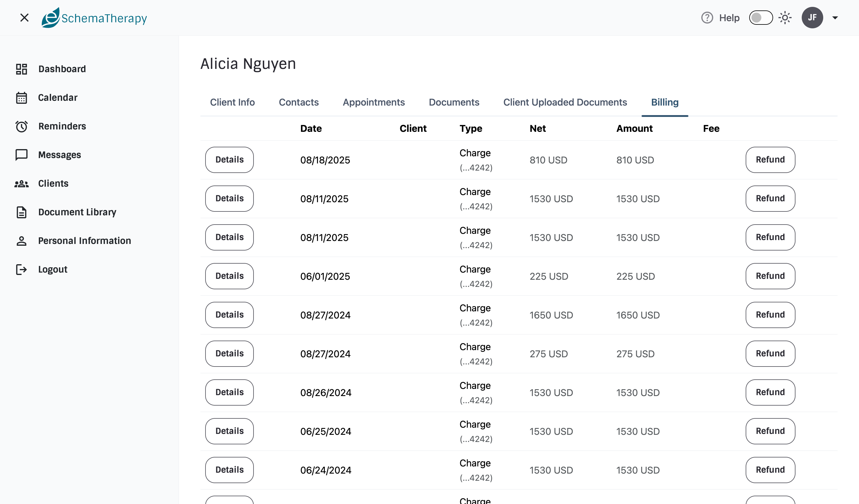The width and height of the screenshot is (859, 504).
Task: Select Logout in the sidebar
Action: [53, 269]
